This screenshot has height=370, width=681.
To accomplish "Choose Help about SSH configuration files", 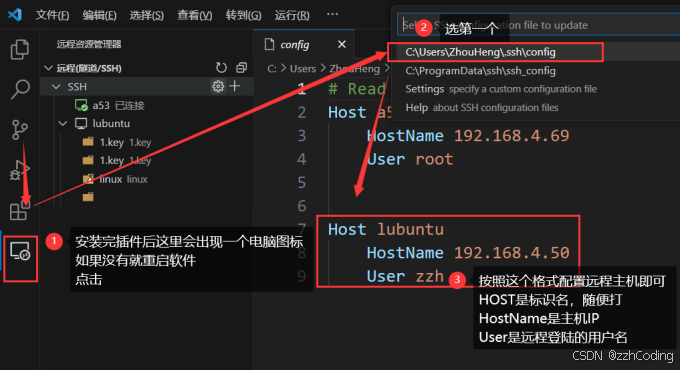I will click(482, 107).
